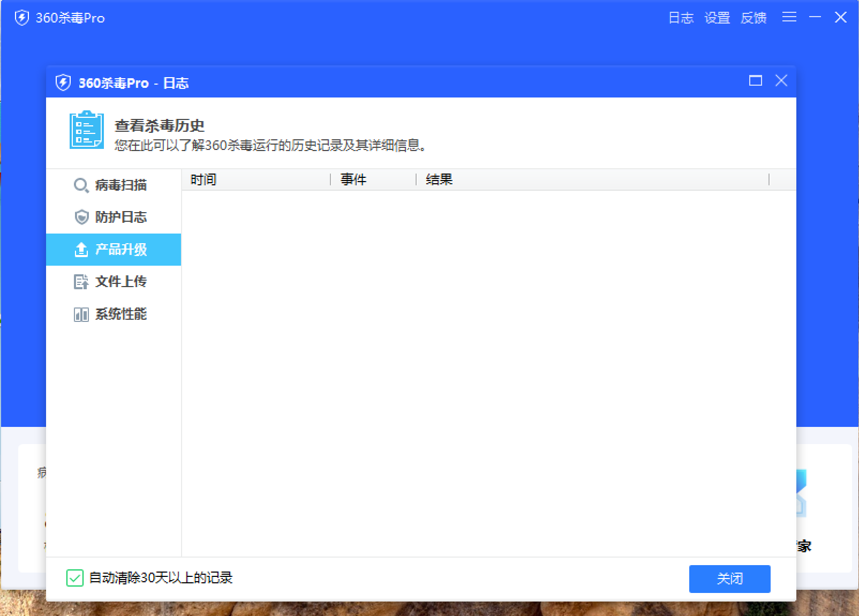Click the file upload document icon
This screenshot has height=616, width=859.
[81, 282]
